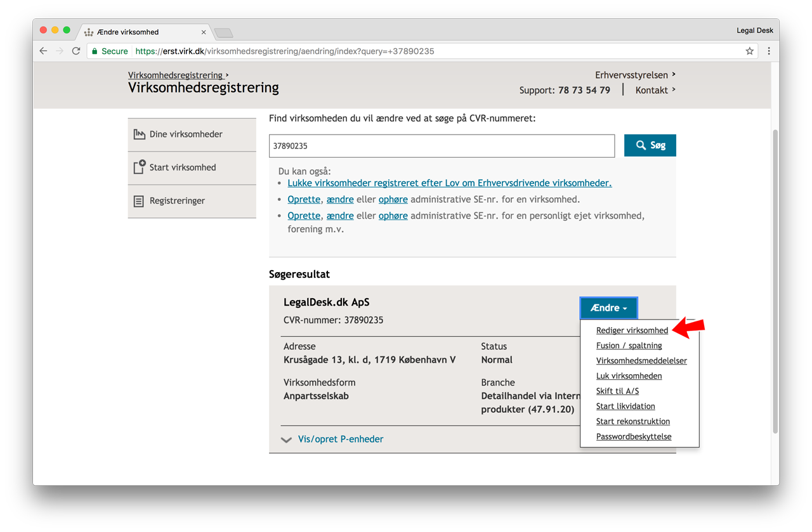Click the LegalDesk.dk ApS company name
The width and height of the screenshot is (812, 532).
click(326, 302)
